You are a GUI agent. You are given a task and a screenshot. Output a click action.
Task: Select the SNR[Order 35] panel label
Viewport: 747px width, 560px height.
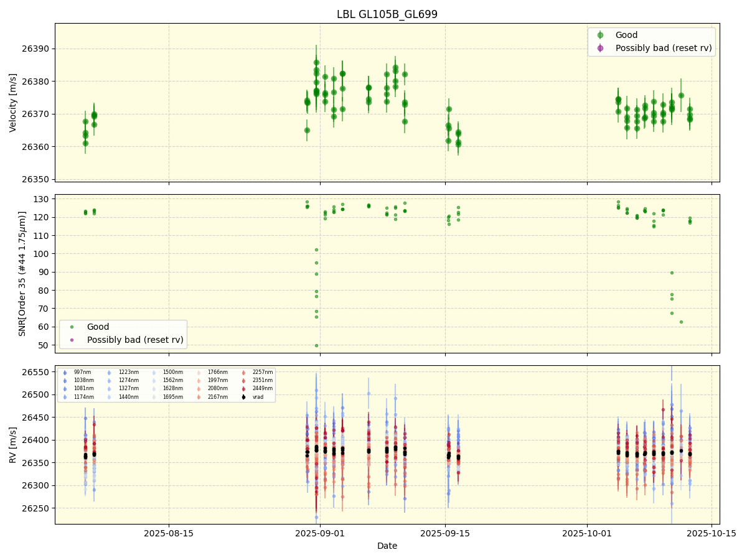point(22,272)
